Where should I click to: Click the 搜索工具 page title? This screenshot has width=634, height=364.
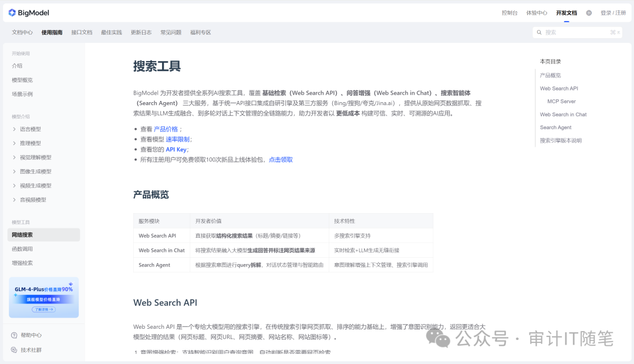(x=157, y=66)
